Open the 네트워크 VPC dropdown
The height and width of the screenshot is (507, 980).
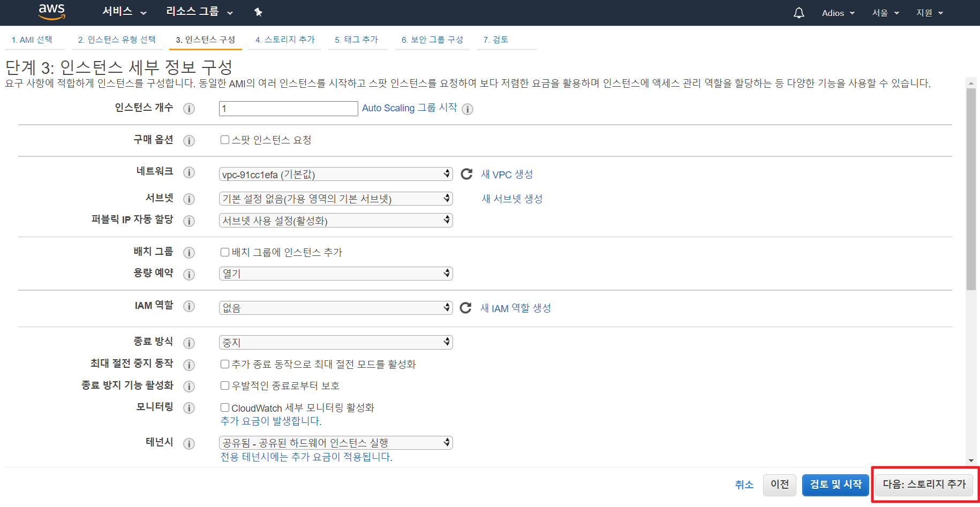[336, 175]
